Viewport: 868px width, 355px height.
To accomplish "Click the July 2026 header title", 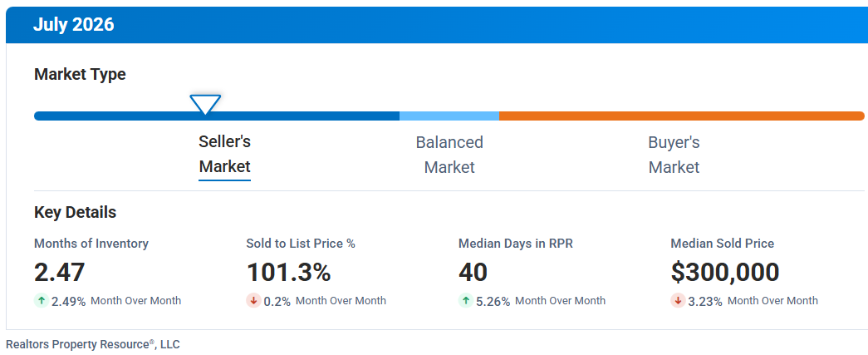I will (74, 25).
